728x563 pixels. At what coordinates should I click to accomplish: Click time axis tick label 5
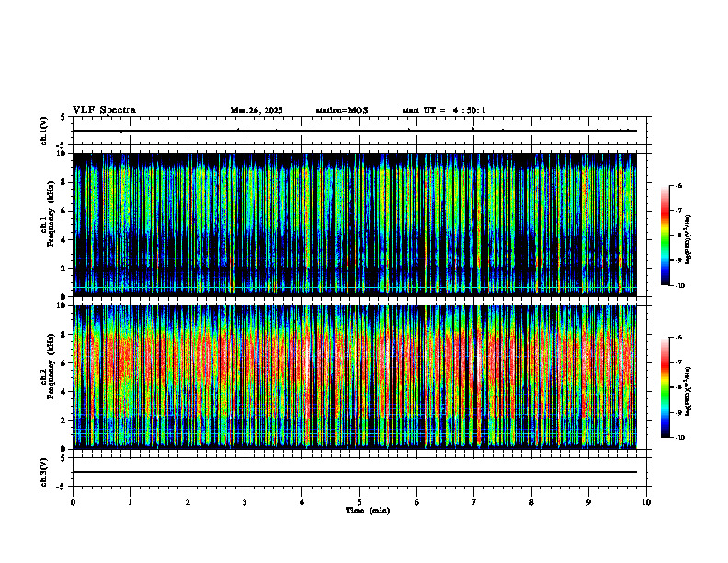[x=359, y=502]
